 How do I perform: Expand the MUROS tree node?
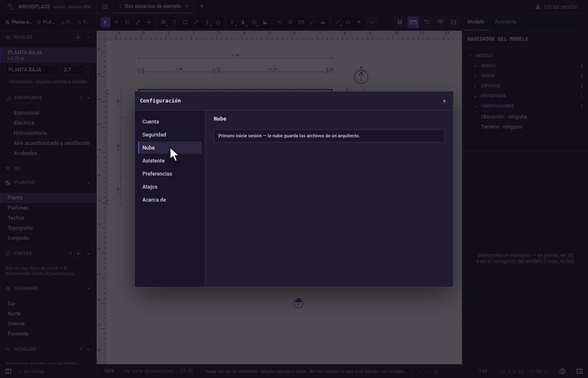pyautogui.click(x=475, y=66)
